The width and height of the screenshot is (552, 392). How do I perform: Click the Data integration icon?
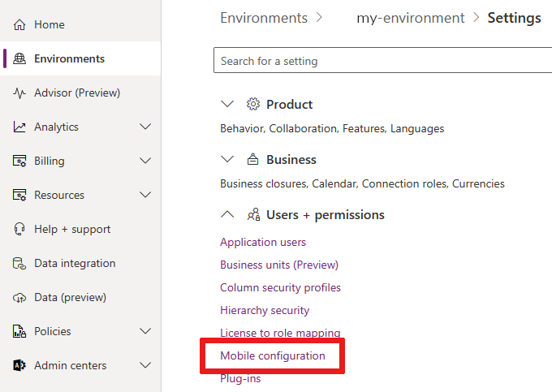pos(20,264)
